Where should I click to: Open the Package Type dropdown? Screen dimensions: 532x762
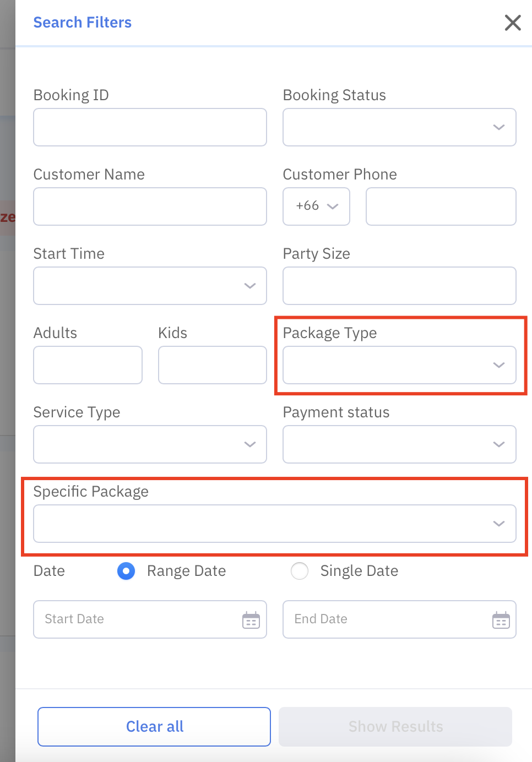click(x=399, y=365)
